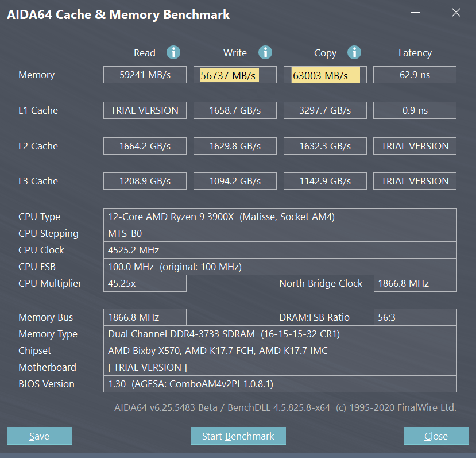Click Memory Bus value 1866.8 MHz
Screen dimensions: 476x458
145,317
